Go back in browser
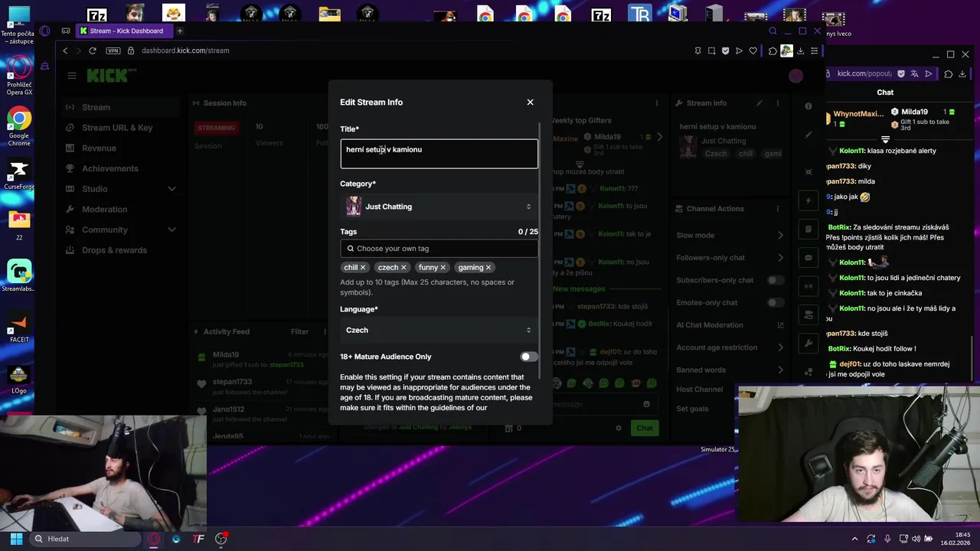This screenshot has height=551, width=980. tap(65, 51)
